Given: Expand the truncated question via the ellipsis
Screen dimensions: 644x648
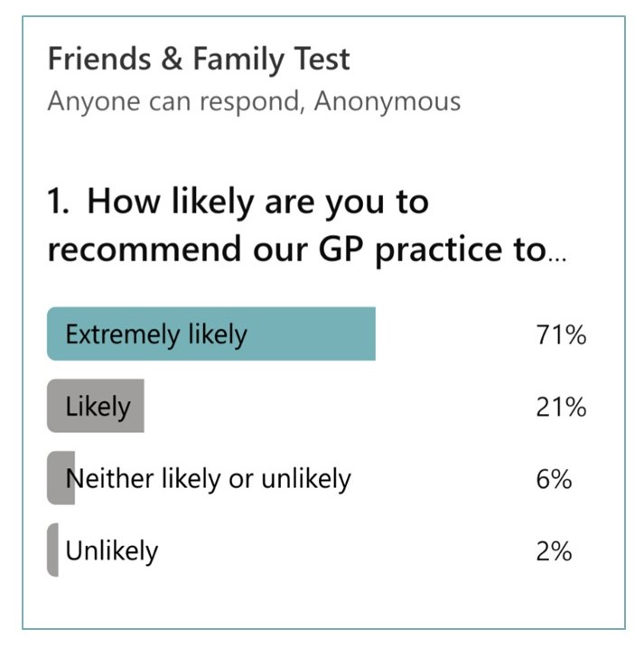Looking at the screenshot, I should click(x=557, y=258).
